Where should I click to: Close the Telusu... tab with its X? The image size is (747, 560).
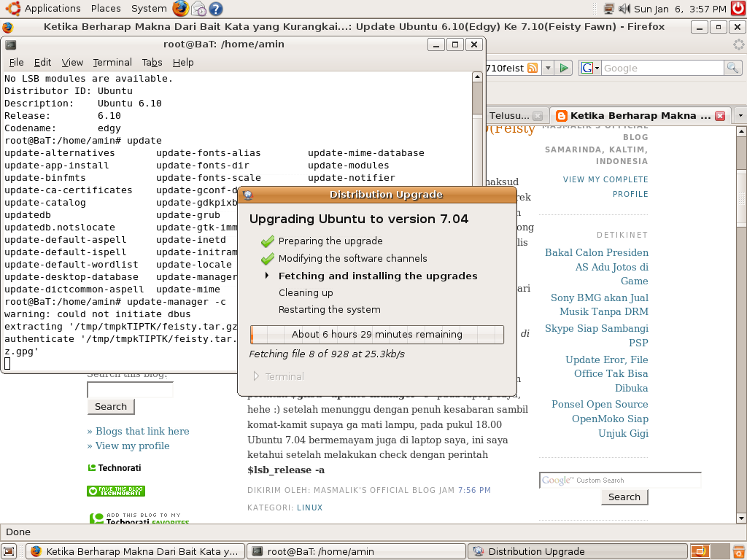pos(538,116)
